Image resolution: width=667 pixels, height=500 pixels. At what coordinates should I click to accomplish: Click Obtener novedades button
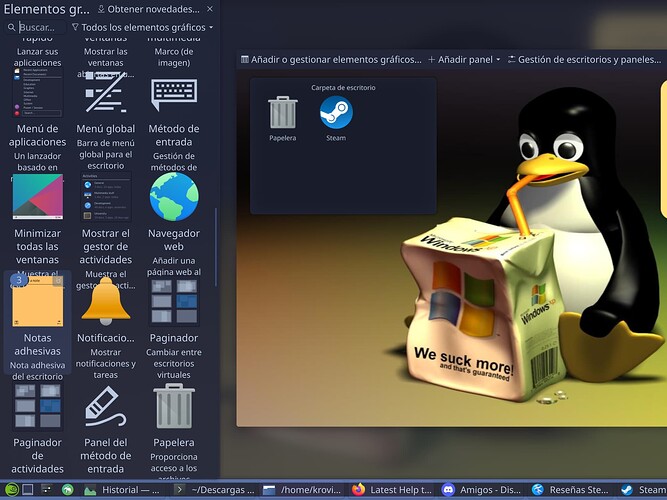coord(148,9)
